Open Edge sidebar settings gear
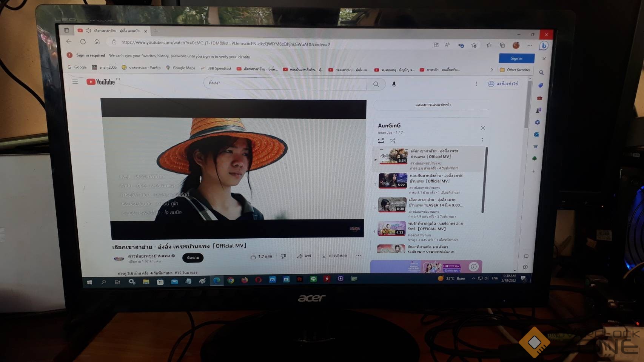This screenshot has width=644, height=362. point(525,267)
